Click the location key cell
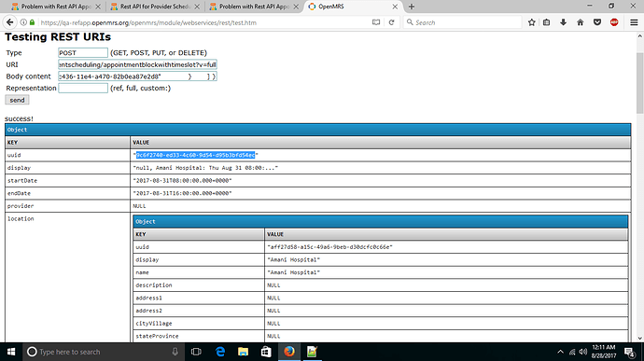Image resolution: width=644 pixels, height=361 pixels. click(x=67, y=277)
